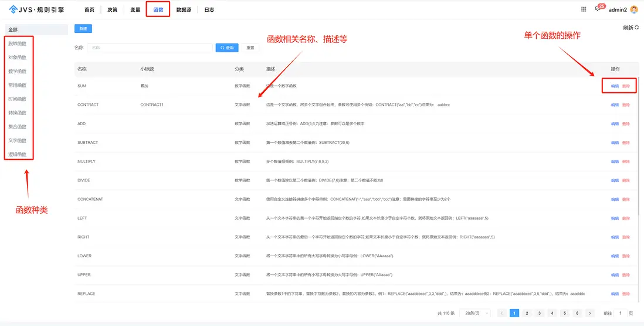Open the messages icon with badge 25
Screen dimensions: 644x326
coord(598,9)
